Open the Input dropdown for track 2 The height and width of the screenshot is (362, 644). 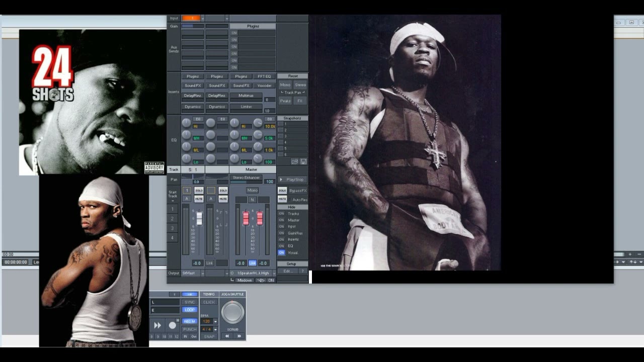(227, 18)
